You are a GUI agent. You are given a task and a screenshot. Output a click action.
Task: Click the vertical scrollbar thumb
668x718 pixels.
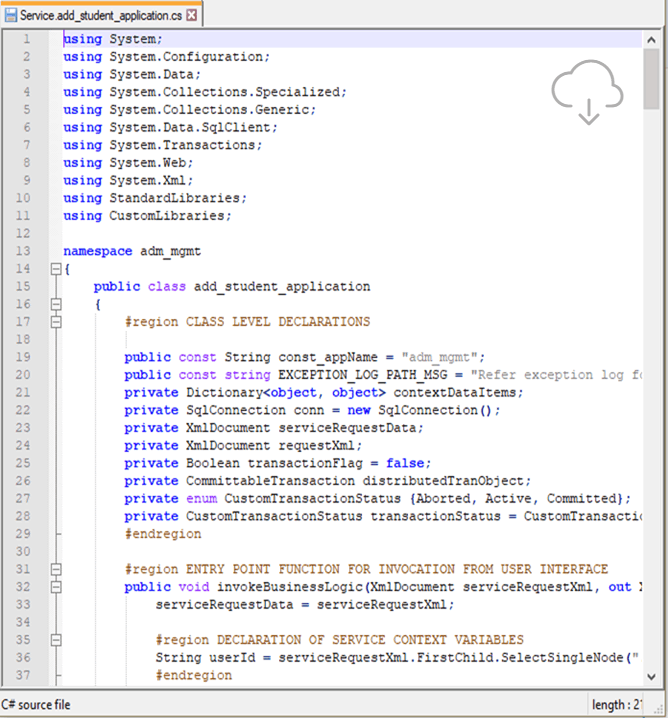(651, 80)
